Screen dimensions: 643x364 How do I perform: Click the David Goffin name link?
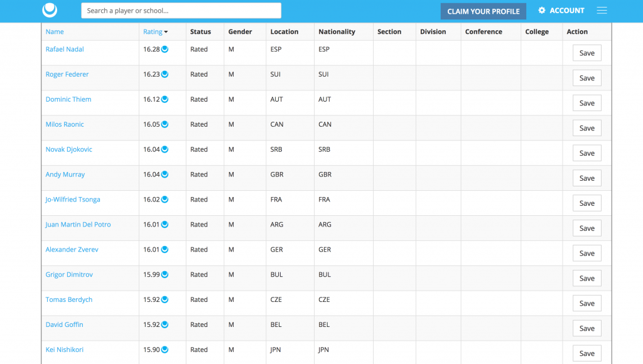pos(64,324)
